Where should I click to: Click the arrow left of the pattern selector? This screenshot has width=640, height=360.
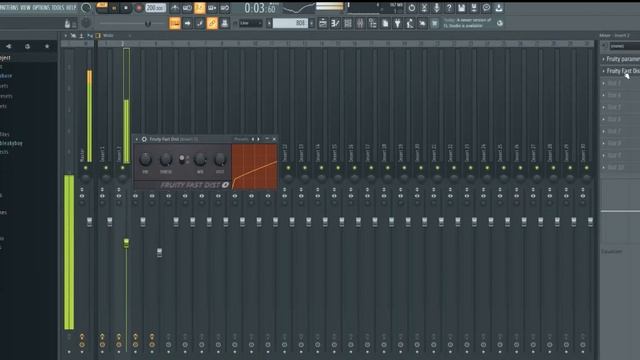(269, 23)
